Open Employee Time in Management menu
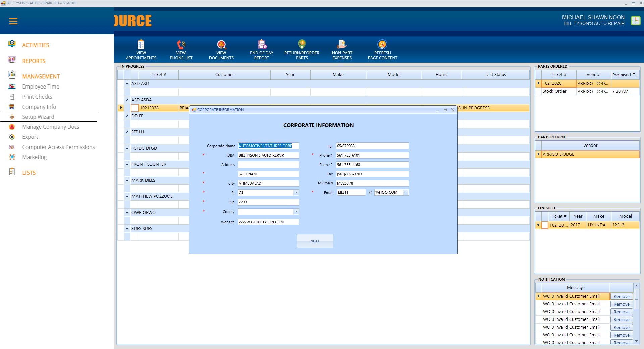This screenshot has width=644, height=349. coord(41,86)
